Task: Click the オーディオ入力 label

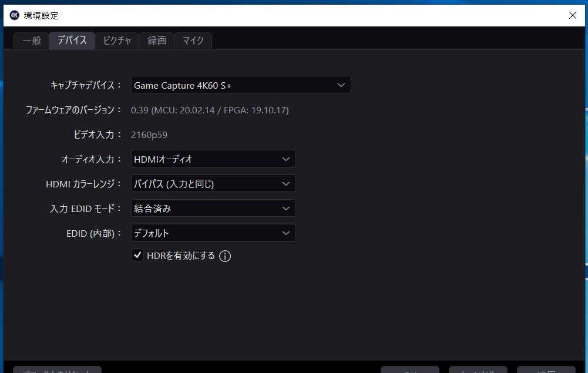Action: click(92, 159)
